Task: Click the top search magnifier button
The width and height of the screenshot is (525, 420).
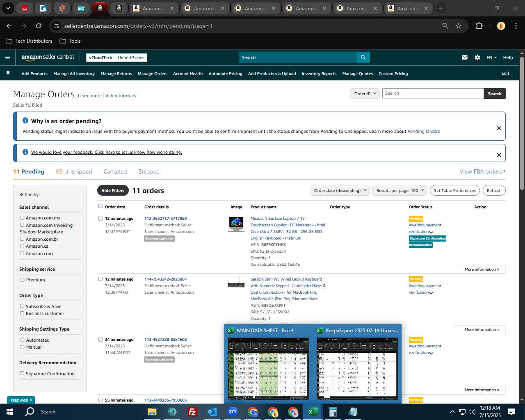Action: [x=363, y=57]
